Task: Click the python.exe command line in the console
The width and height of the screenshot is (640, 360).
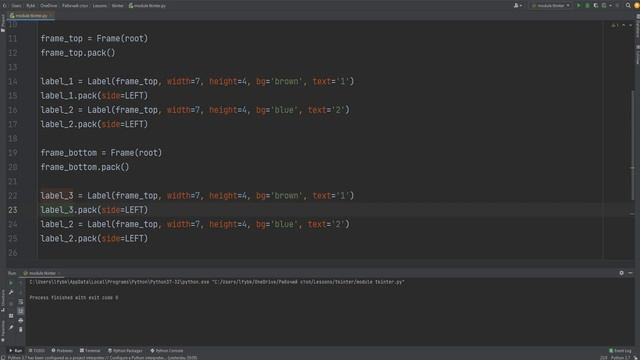Action: [x=217, y=282]
